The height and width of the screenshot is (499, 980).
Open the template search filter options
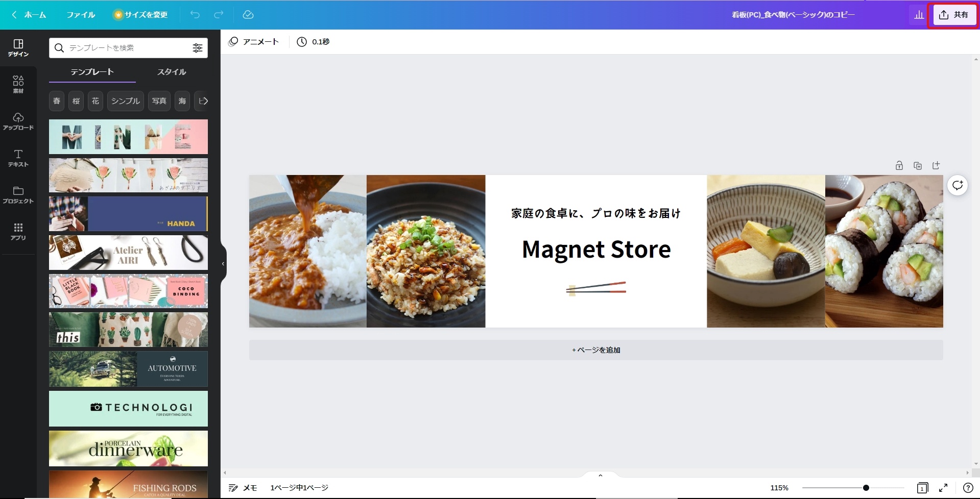(x=198, y=47)
